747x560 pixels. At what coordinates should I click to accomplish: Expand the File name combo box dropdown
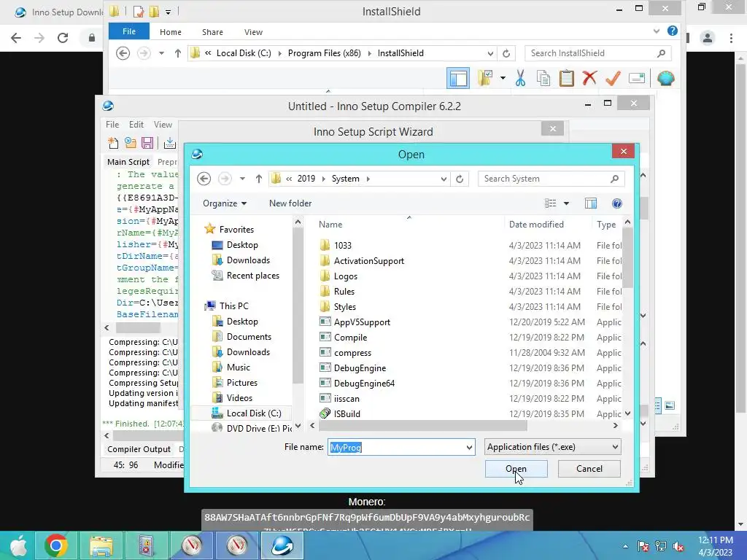click(469, 447)
